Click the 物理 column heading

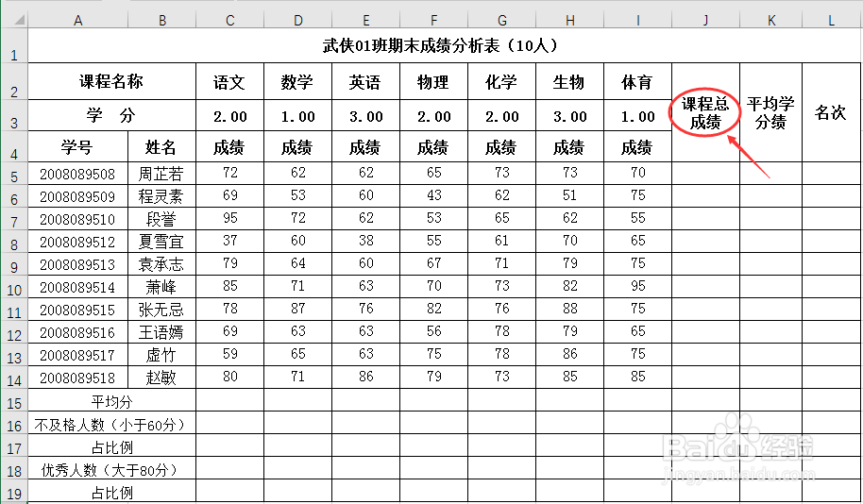tap(433, 81)
